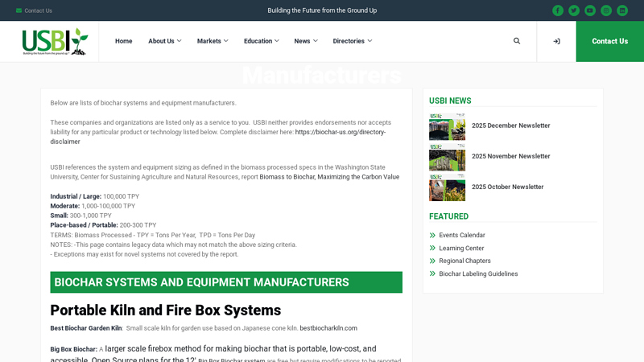
Task: Click chevron icon beside Learning Center
Action: tap(432, 248)
